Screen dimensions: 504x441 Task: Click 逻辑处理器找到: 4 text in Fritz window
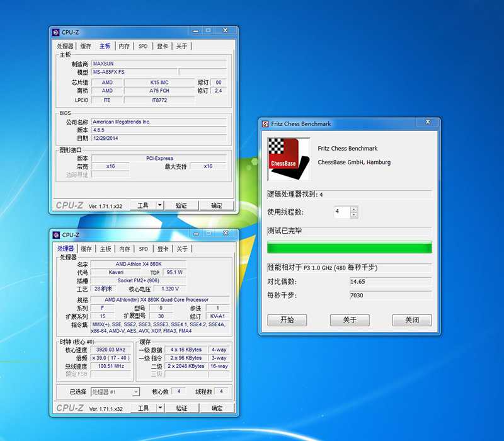coord(295,194)
